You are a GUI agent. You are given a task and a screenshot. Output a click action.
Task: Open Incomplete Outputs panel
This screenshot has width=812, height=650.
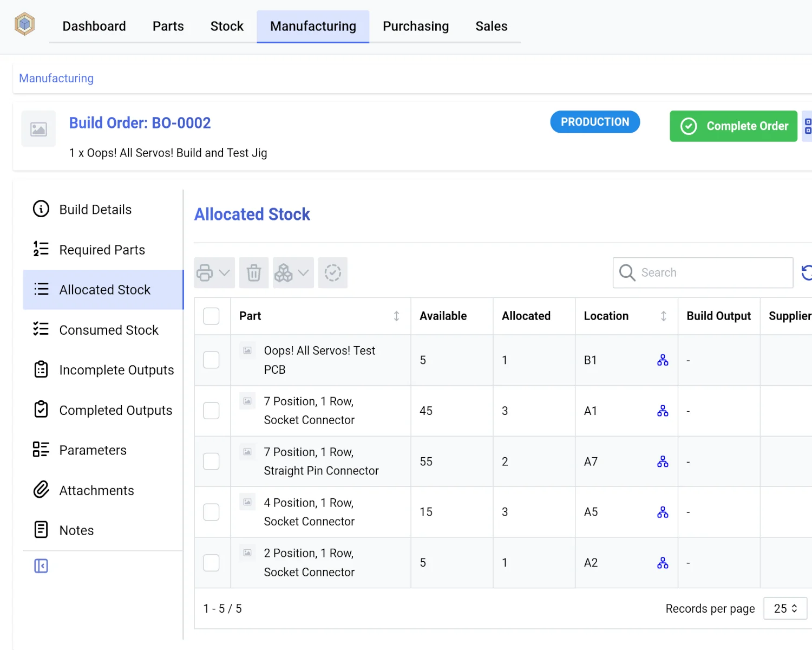tap(103, 370)
